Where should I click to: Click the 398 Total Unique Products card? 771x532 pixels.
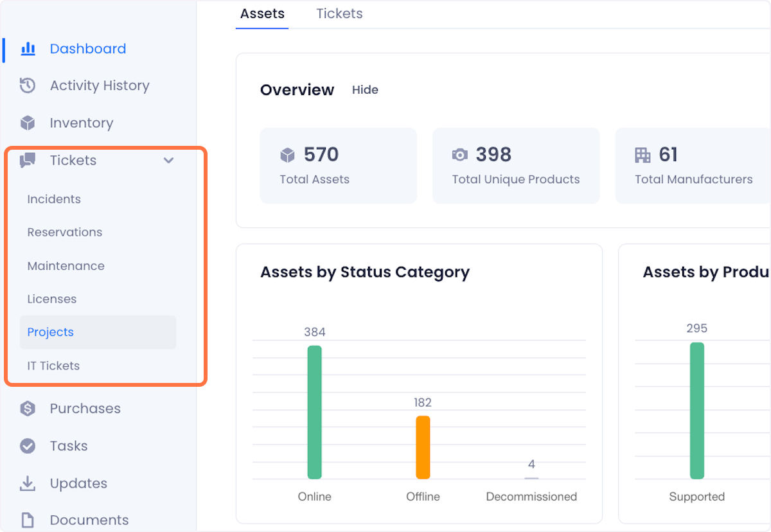pyautogui.click(x=516, y=166)
